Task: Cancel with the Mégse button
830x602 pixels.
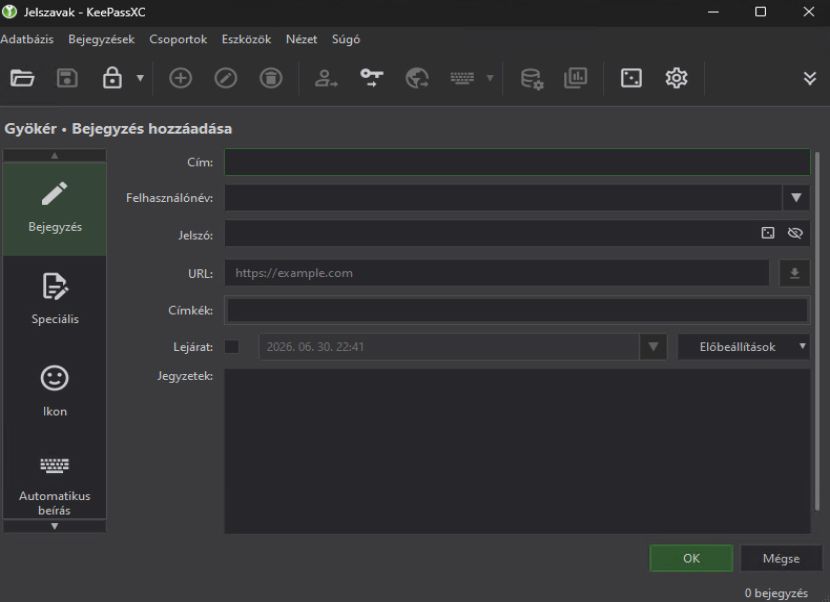Action: [x=781, y=558]
